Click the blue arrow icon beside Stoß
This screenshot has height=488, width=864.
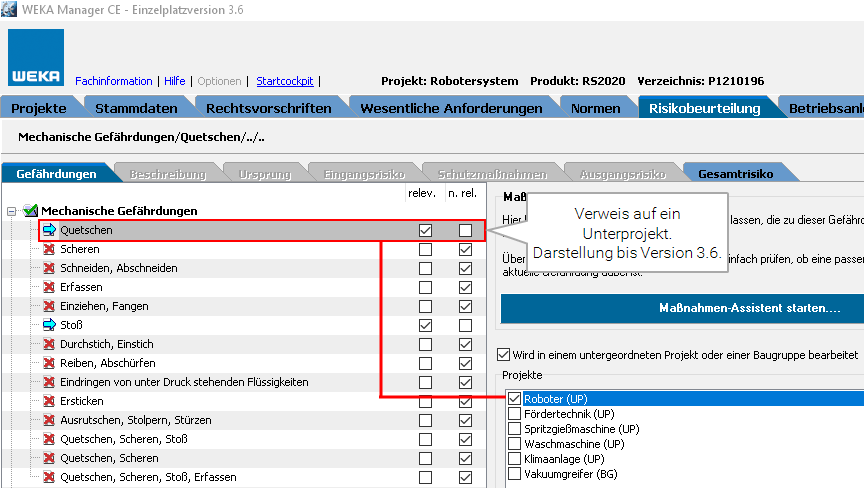[49, 326]
